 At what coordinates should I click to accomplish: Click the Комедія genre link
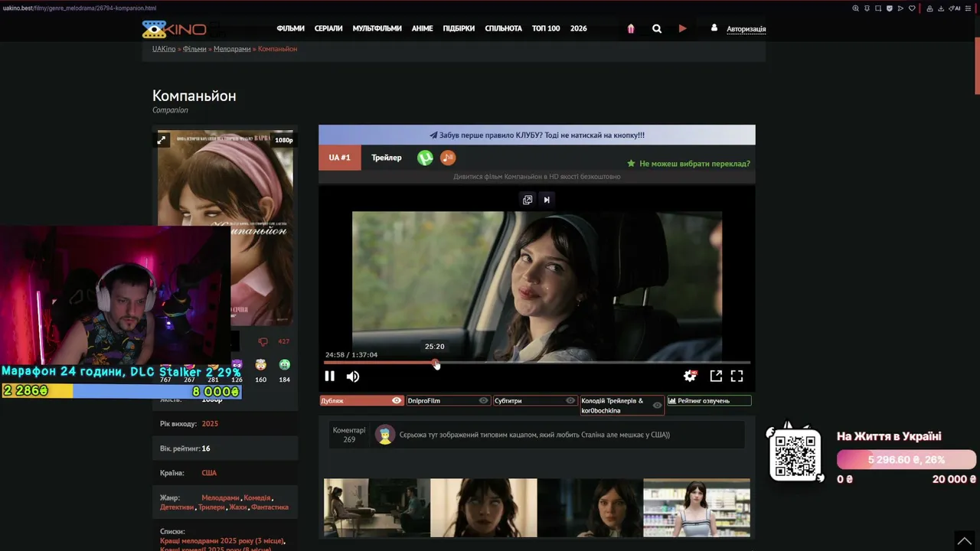coord(258,497)
